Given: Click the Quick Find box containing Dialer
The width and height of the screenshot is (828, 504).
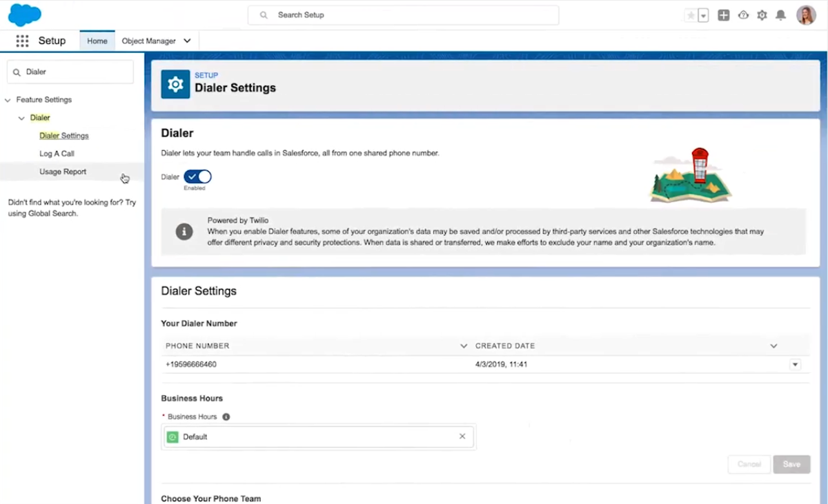Looking at the screenshot, I should tap(70, 72).
